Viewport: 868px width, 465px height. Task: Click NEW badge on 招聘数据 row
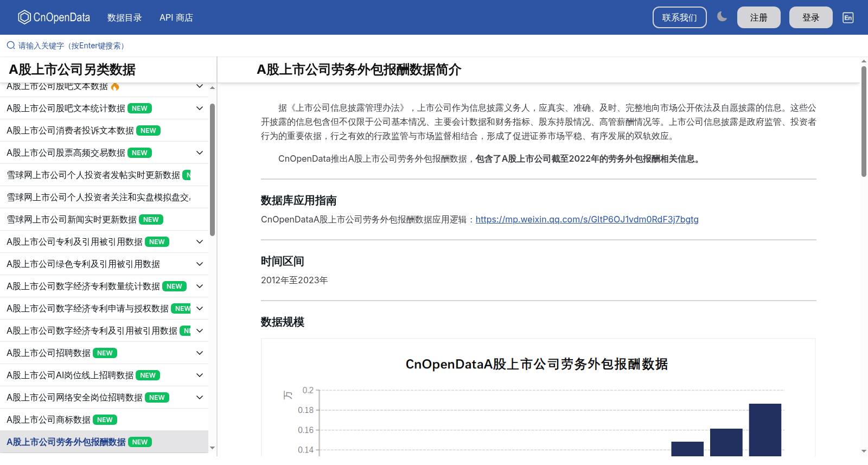point(105,353)
